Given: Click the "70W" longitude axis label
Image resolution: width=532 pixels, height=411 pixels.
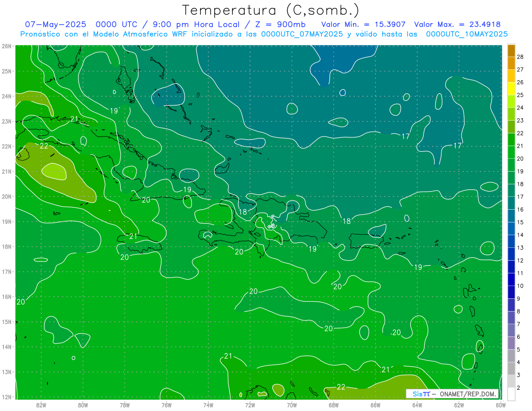Looking at the screenshot, I should [292, 404].
